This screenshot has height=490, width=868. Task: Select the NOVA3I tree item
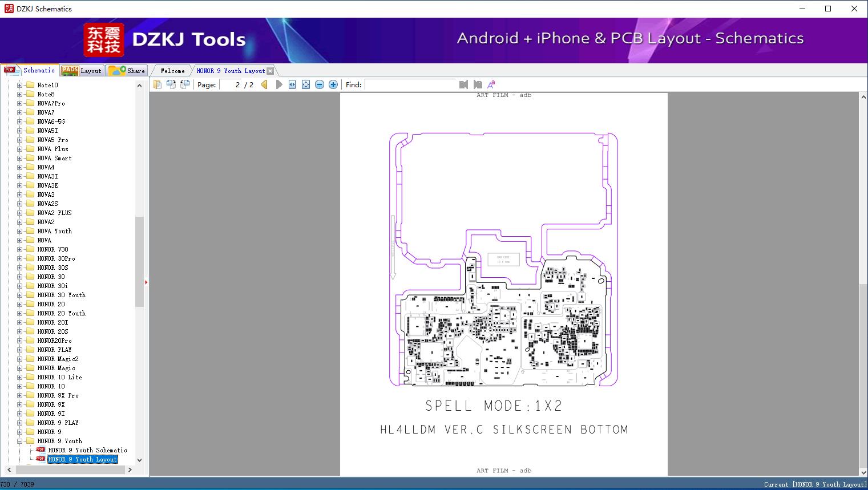pyautogui.click(x=47, y=176)
